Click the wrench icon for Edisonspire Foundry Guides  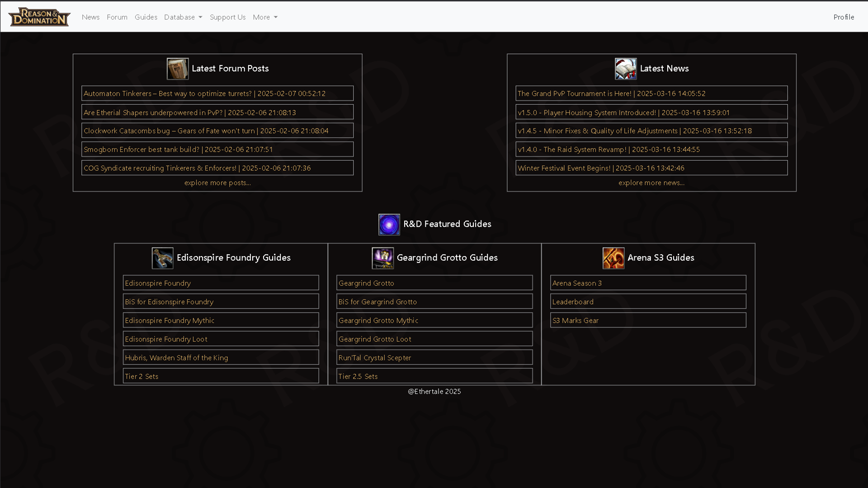coord(162,258)
